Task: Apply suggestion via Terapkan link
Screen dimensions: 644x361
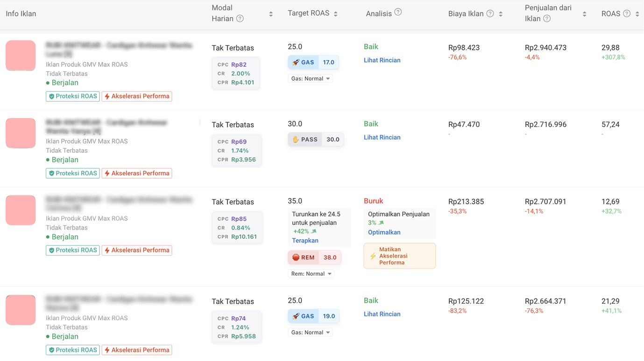Action: [x=305, y=241]
